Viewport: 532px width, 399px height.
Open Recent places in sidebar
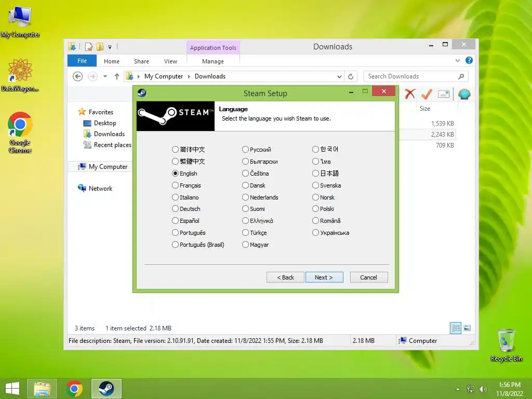click(112, 145)
